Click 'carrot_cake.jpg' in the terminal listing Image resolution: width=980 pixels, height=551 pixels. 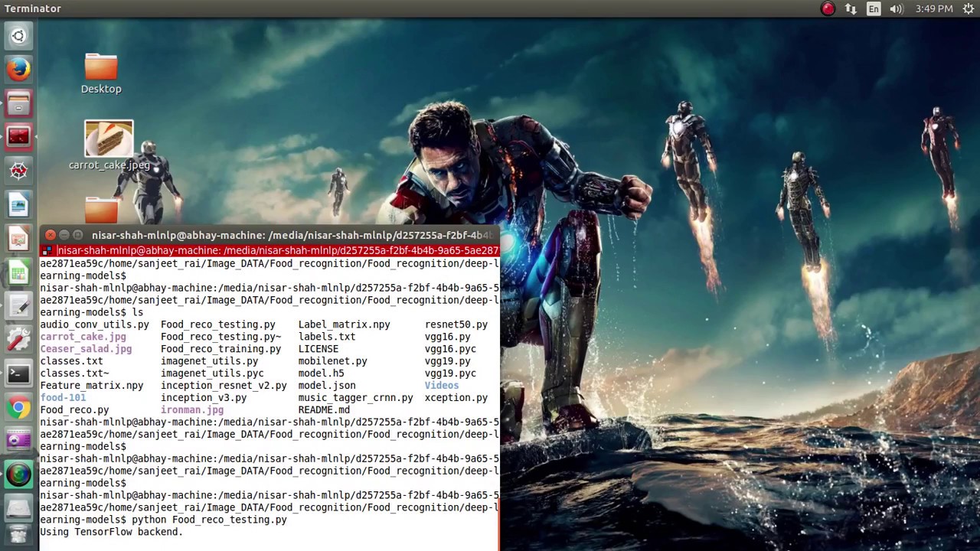coord(83,337)
